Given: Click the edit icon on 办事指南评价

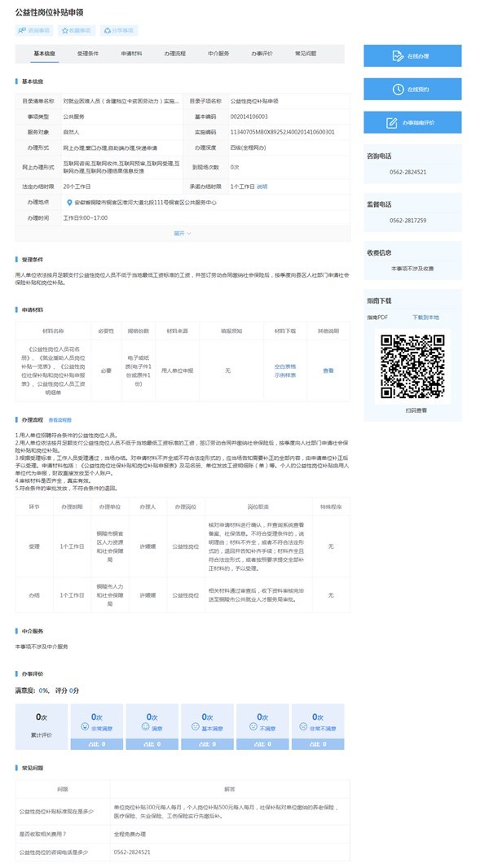Looking at the screenshot, I should coord(393,122).
